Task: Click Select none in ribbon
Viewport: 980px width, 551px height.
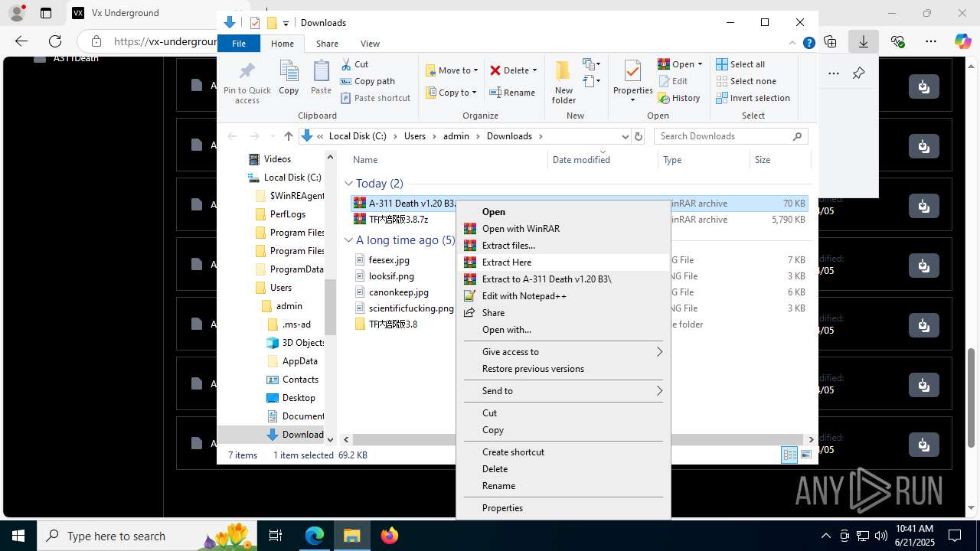Action: click(x=746, y=81)
